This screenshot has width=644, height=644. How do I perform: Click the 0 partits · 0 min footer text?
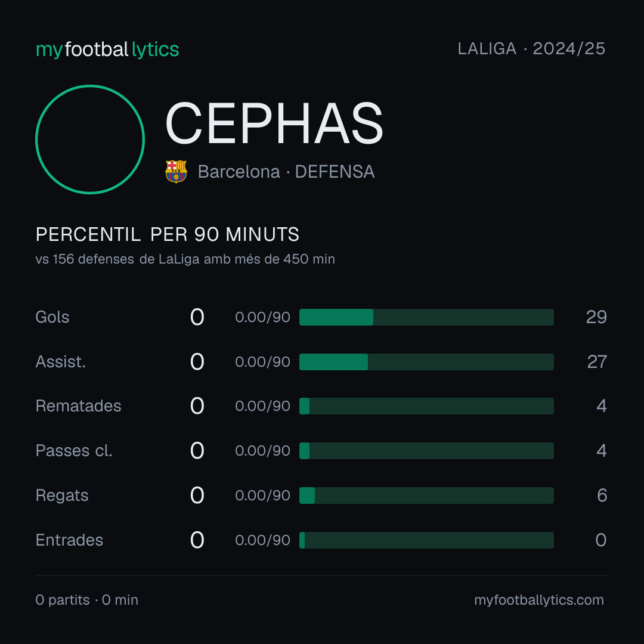(x=86, y=600)
